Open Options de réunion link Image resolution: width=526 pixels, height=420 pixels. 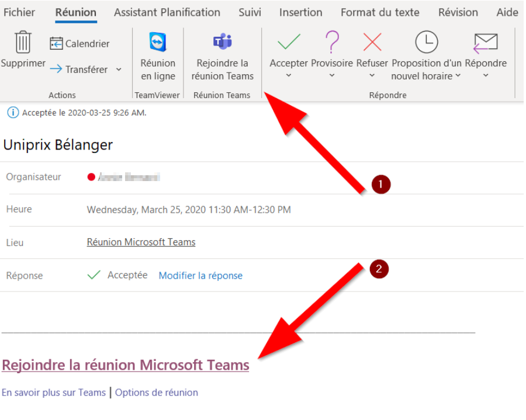point(157,393)
